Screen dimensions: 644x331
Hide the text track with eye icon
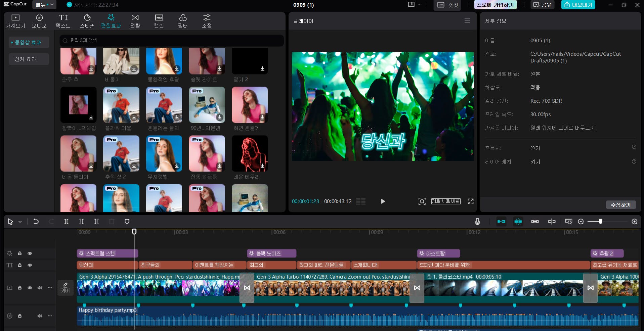pos(30,265)
